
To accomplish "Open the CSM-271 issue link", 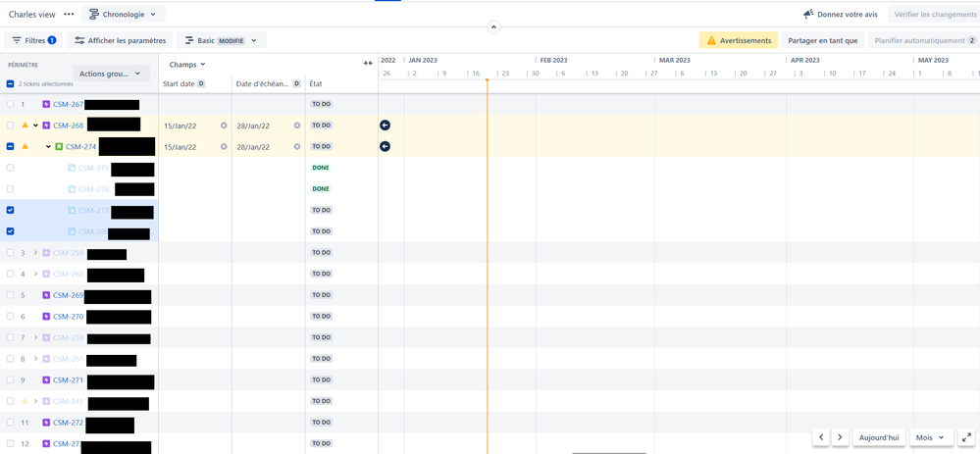I will point(68,380).
